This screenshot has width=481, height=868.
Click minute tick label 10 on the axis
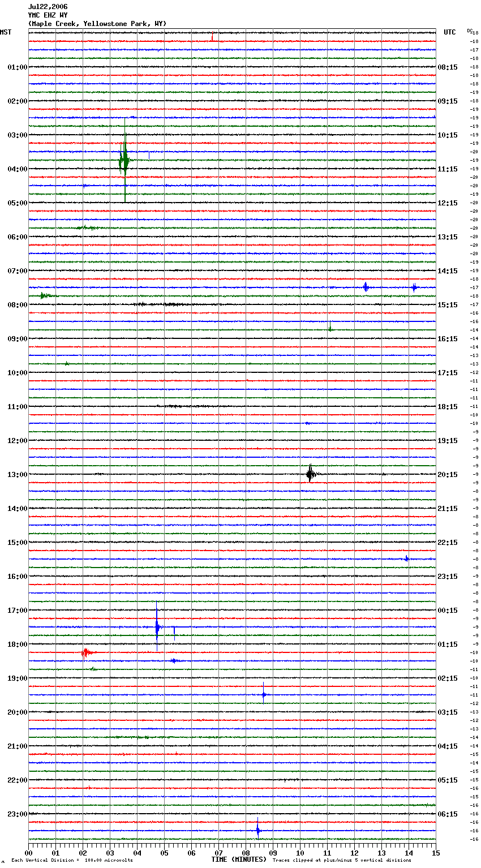(300, 853)
